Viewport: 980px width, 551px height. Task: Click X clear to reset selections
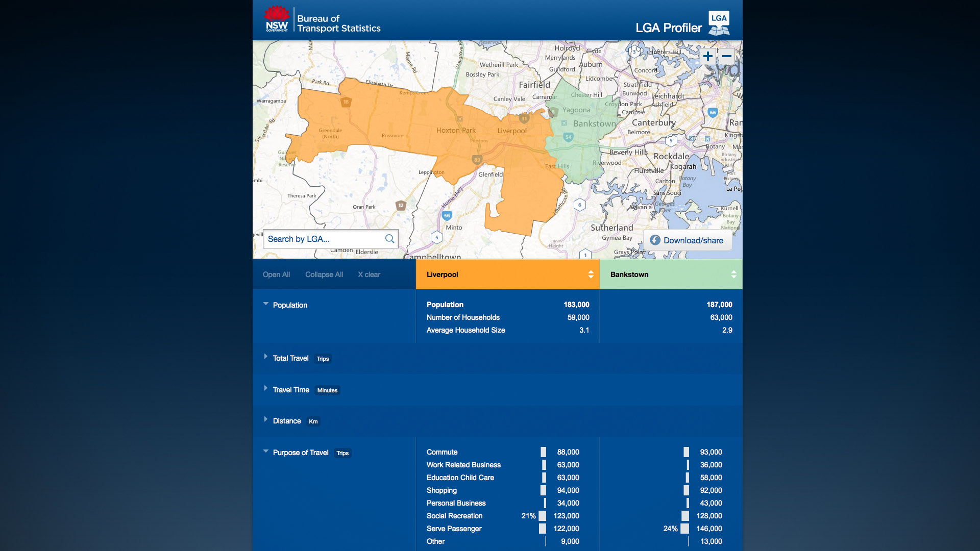tap(369, 274)
